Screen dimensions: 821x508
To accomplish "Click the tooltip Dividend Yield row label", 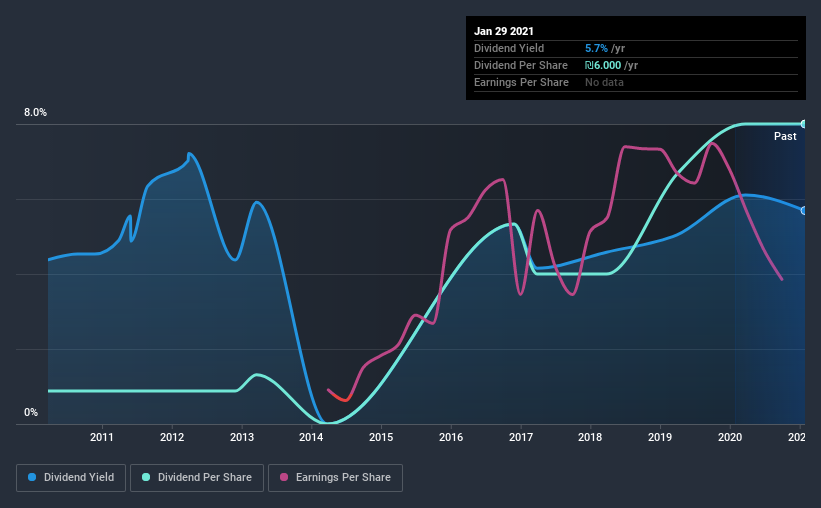I will coord(509,48).
